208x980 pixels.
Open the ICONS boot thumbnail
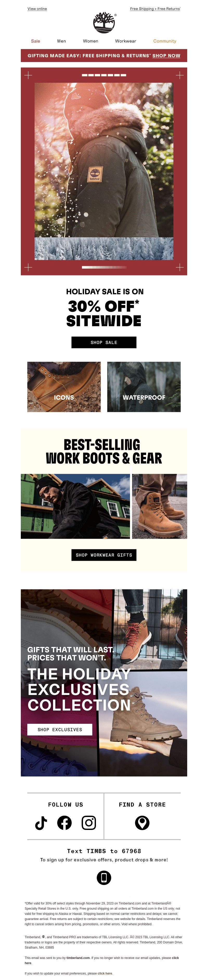pos(64,387)
